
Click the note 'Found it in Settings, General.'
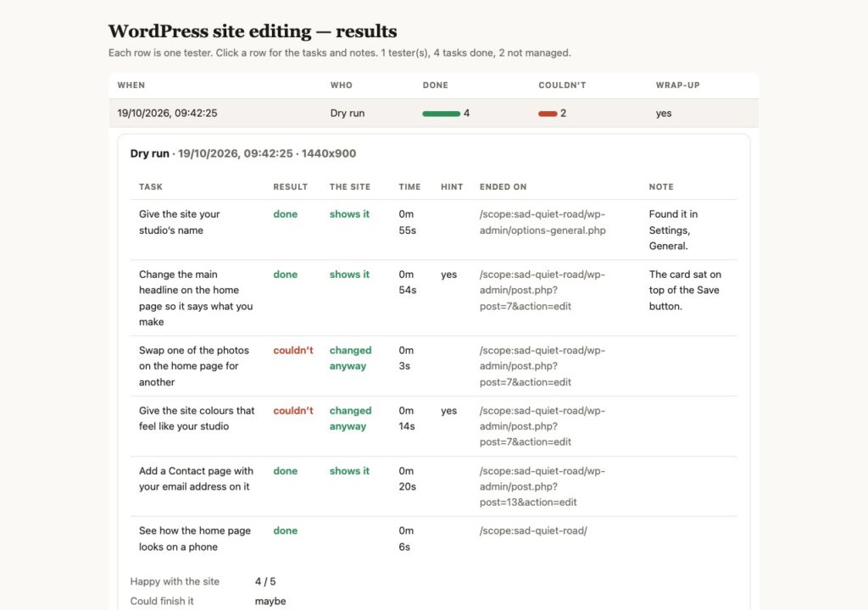pyautogui.click(x=673, y=230)
